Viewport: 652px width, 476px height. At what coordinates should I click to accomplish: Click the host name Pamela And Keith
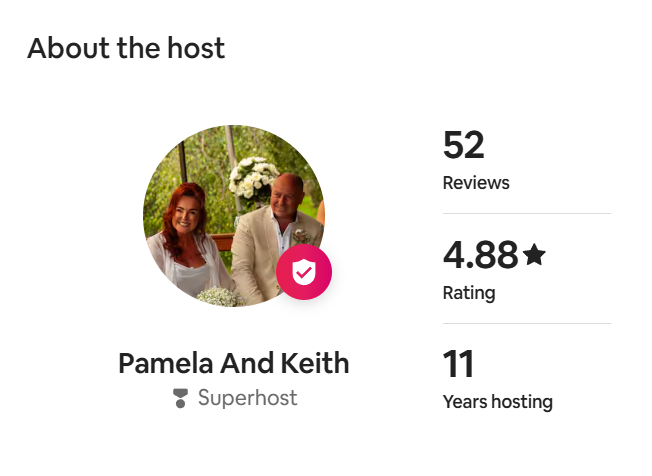click(x=234, y=362)
